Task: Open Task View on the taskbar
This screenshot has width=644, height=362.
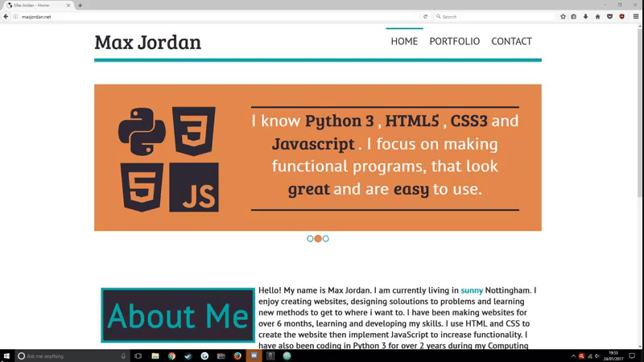Action: pos(138,356)
